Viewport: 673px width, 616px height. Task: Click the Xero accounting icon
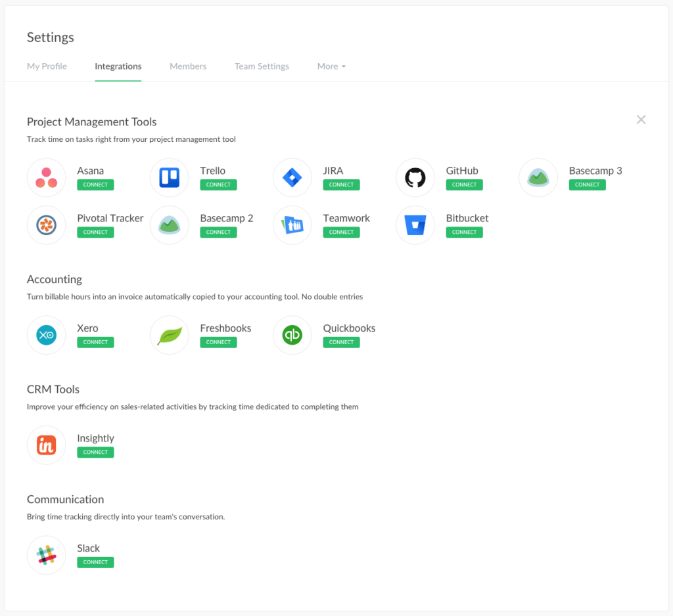(x=46, y=335)
